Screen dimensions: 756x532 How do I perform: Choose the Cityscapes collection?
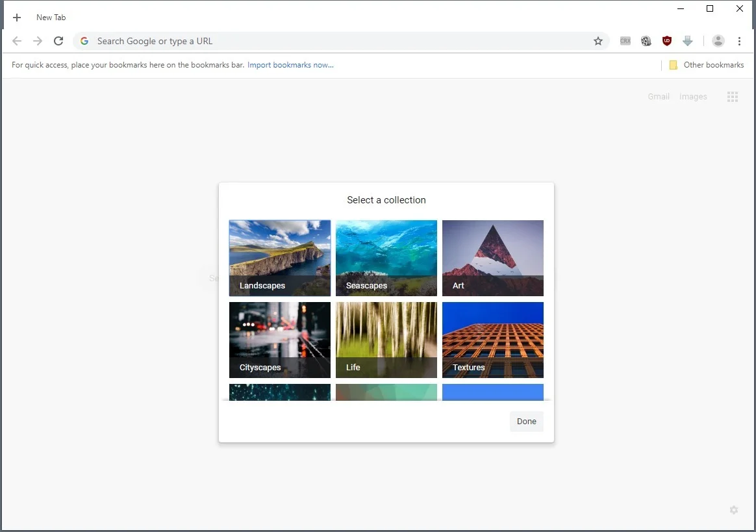click(280, 340)
